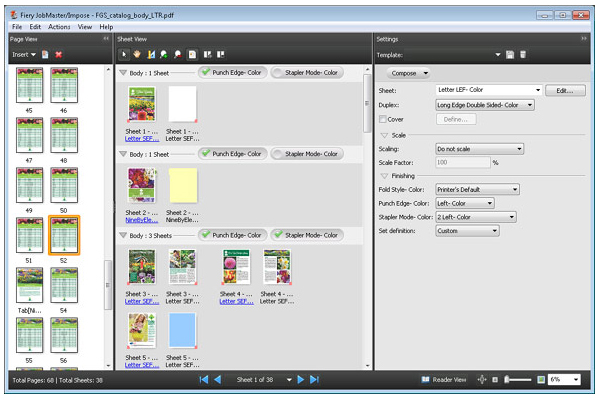
Task: Go to the next sheet
Action: click(x=301, y=380)
